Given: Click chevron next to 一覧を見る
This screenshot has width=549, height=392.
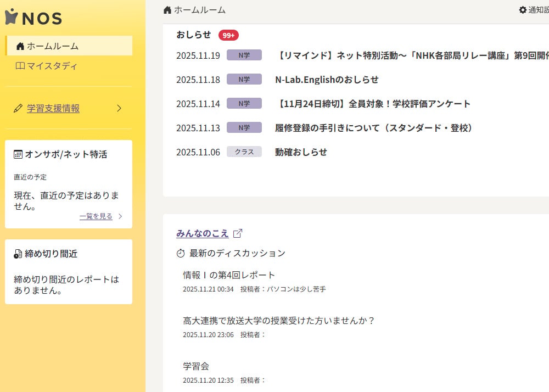Looking at the screenshot, I should [x=120, y=216].
